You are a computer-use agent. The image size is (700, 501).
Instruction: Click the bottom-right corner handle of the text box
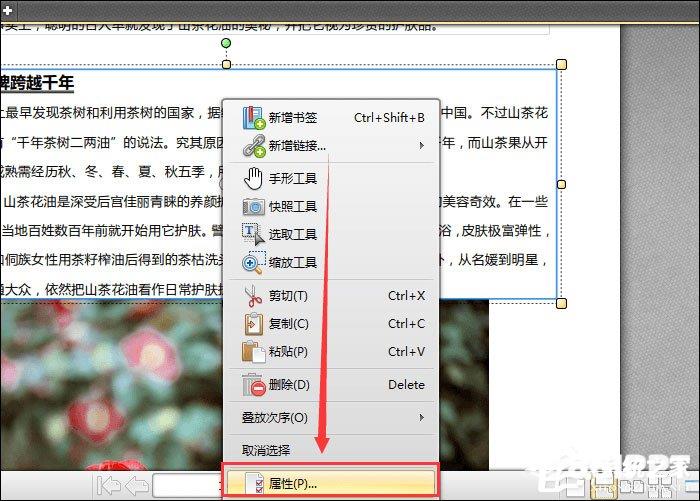coord(562,304)
